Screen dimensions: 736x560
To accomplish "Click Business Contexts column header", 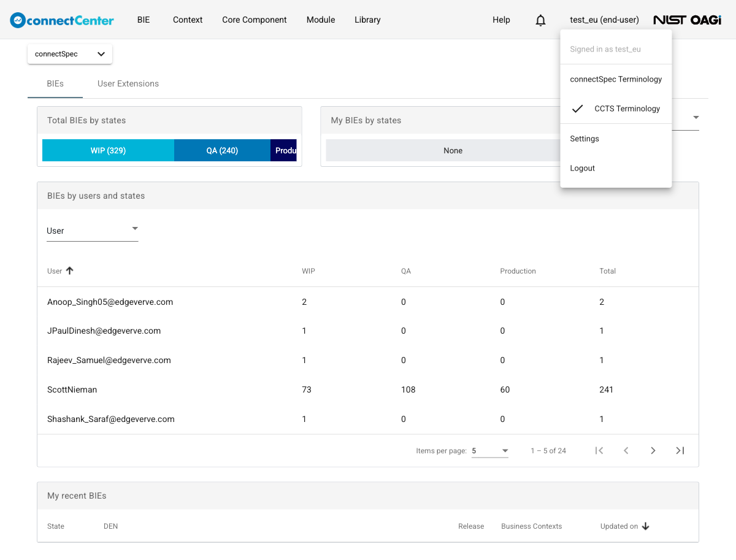I will point(531,526).
